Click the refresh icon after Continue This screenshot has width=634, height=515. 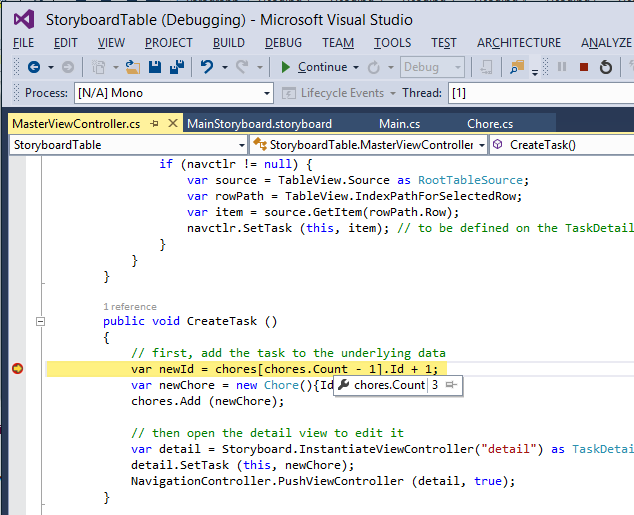click(374, 67)
